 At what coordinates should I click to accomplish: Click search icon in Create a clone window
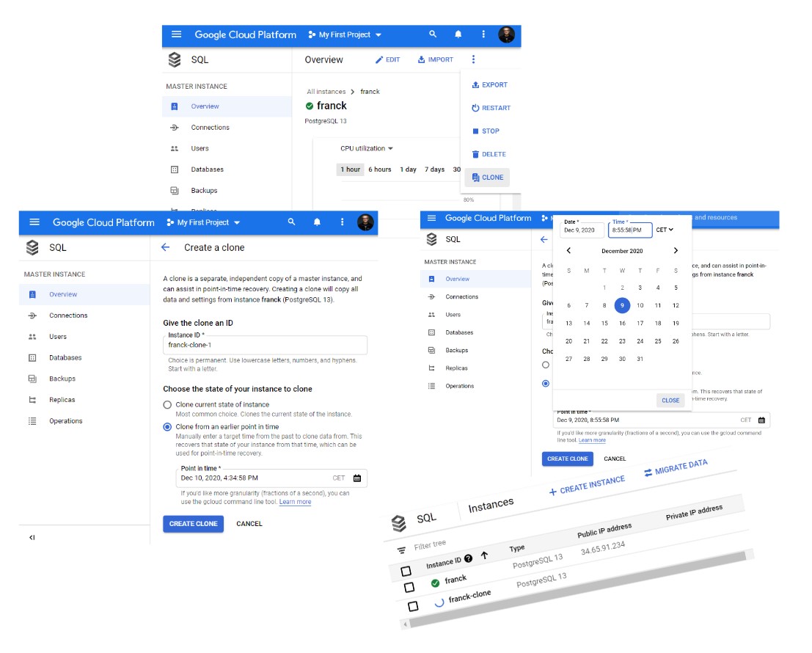coord(291,222)
